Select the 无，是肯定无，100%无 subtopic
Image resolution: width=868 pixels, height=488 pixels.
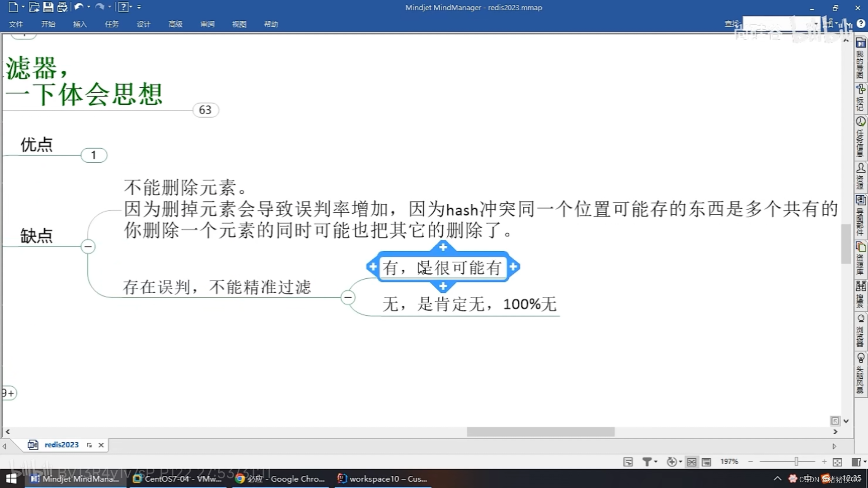470,304
